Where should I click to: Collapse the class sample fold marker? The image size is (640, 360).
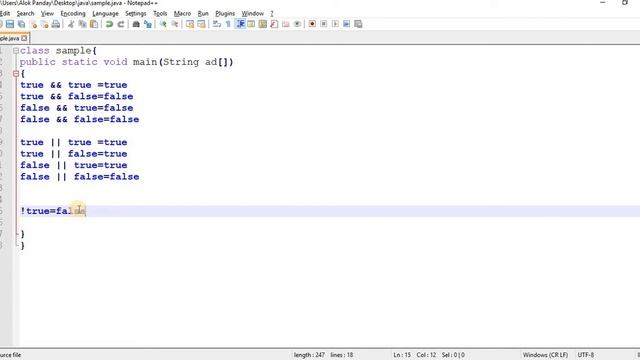tap(16, 51)
